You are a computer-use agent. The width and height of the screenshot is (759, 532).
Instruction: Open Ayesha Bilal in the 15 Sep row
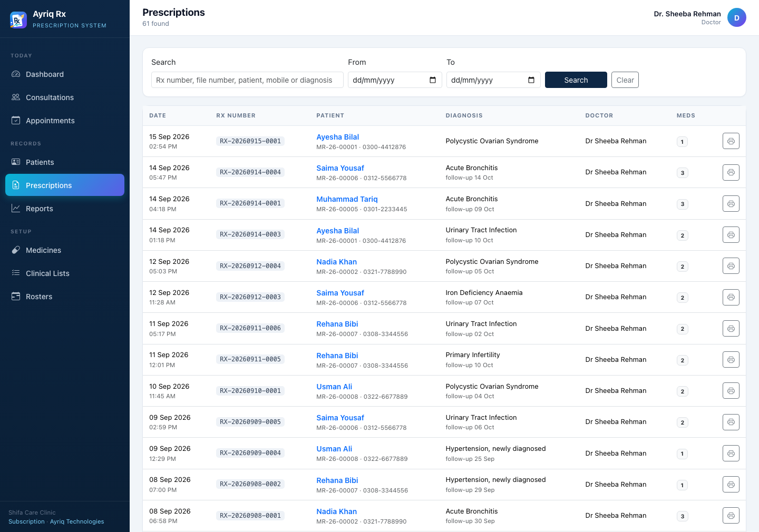coord(337,137)
